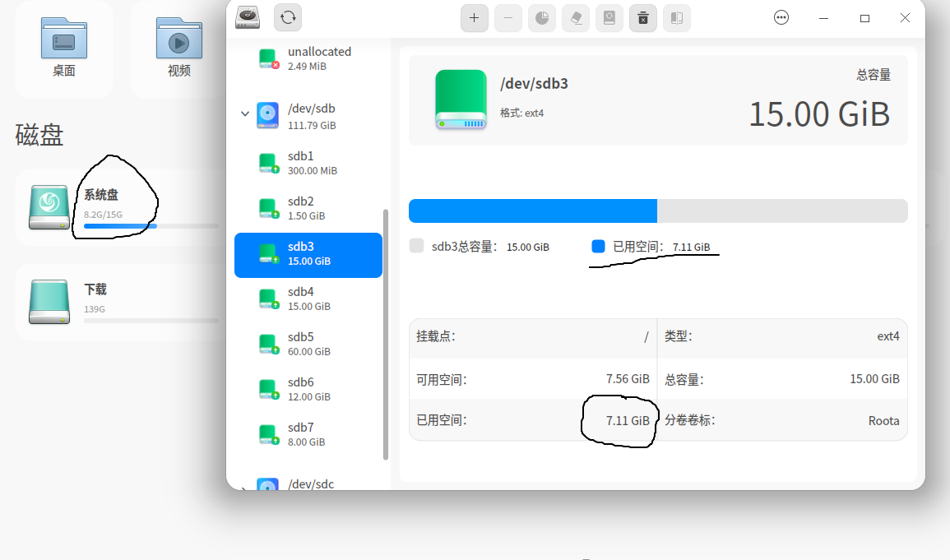
Task: Open the 桌面 folder in file manager
Action: [63, 49]
